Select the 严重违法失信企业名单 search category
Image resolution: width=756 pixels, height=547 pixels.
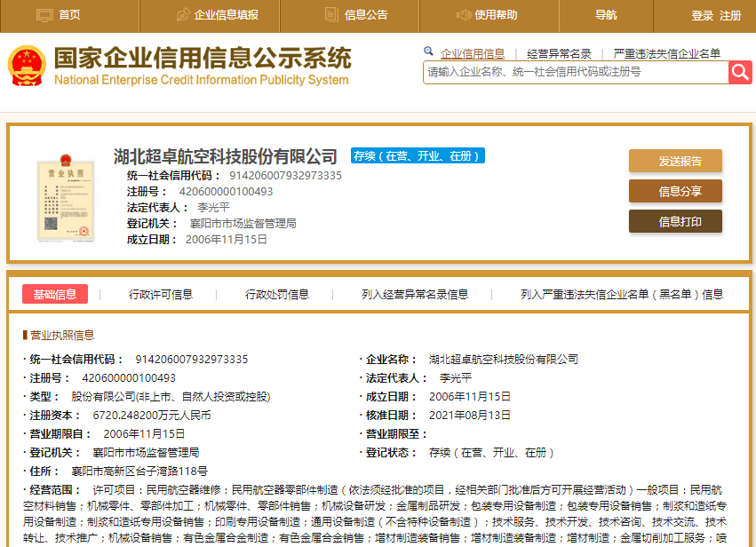click(x=667, y=53)
